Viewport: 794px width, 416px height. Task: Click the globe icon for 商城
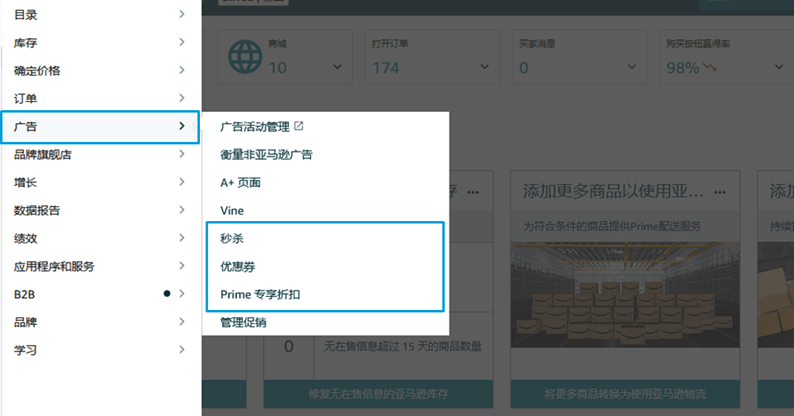point(246,58)
